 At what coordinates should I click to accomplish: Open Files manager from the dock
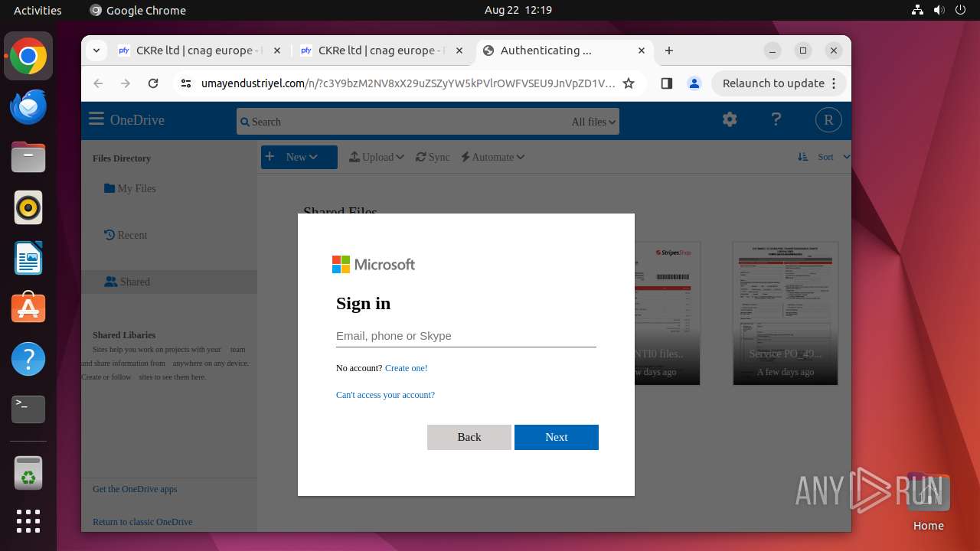(28, 157)
